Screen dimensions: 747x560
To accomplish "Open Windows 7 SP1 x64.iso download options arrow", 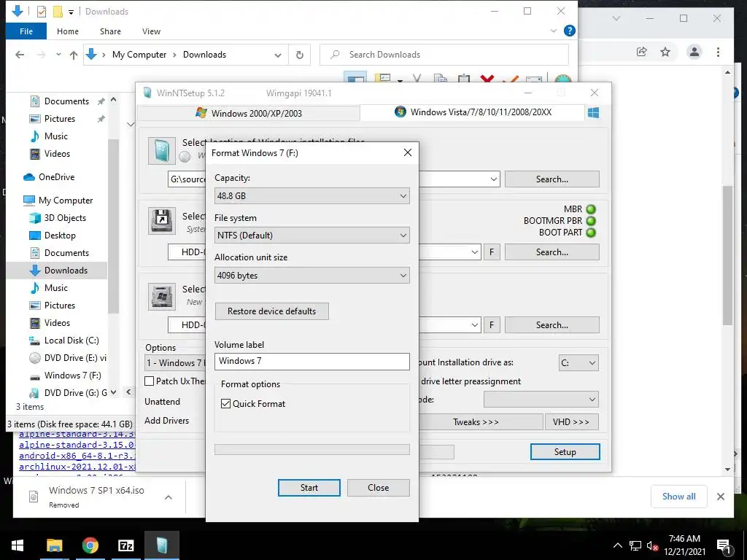I will click(x=169, y=497).
